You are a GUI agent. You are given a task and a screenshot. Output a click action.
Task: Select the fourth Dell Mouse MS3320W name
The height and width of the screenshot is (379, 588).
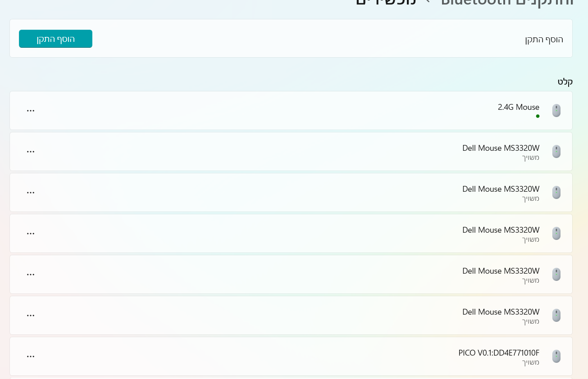[x=501, y=271]
